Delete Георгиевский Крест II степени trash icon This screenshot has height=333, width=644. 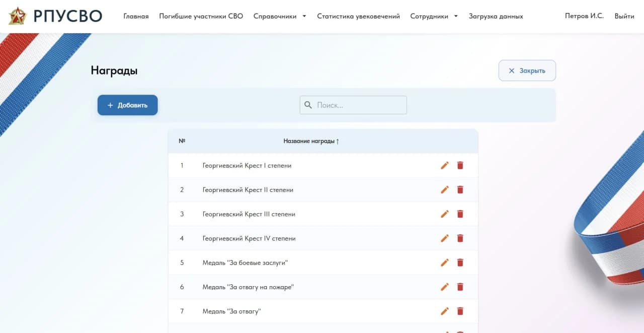click(460, 189)
